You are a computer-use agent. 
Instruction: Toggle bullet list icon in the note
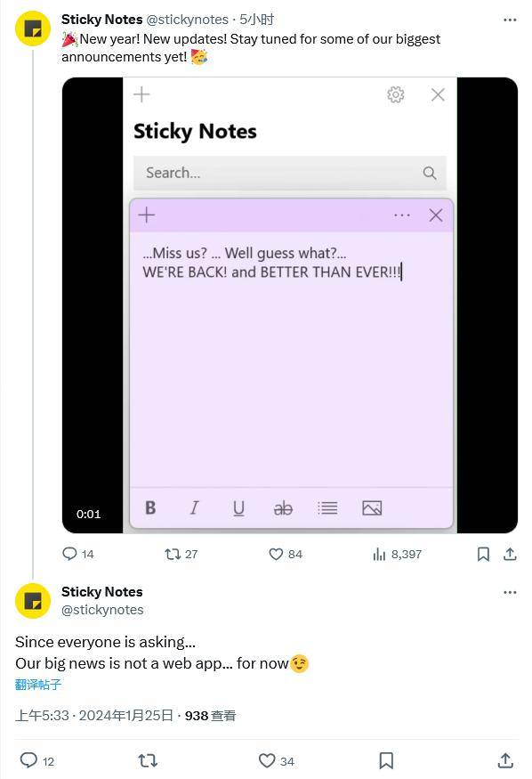pos(327,508)
